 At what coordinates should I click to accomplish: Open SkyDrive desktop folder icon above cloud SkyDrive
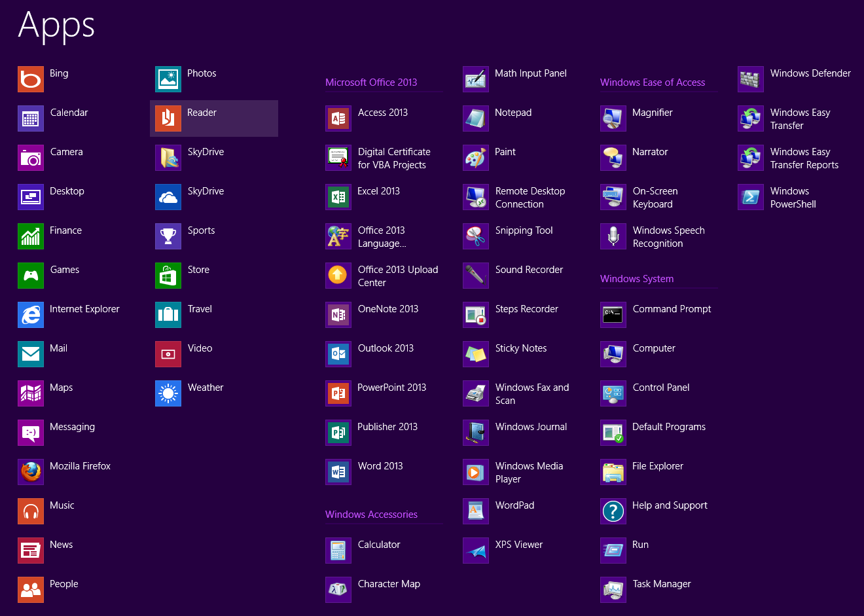[x=168, y=158]
